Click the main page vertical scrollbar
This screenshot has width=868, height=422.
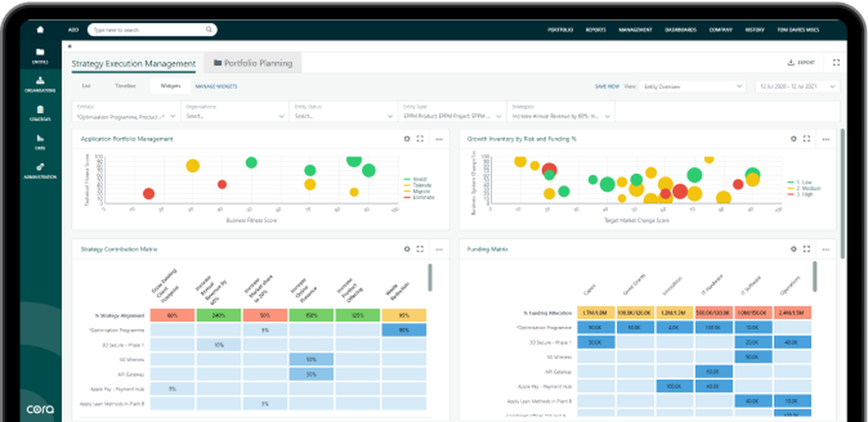843,194
